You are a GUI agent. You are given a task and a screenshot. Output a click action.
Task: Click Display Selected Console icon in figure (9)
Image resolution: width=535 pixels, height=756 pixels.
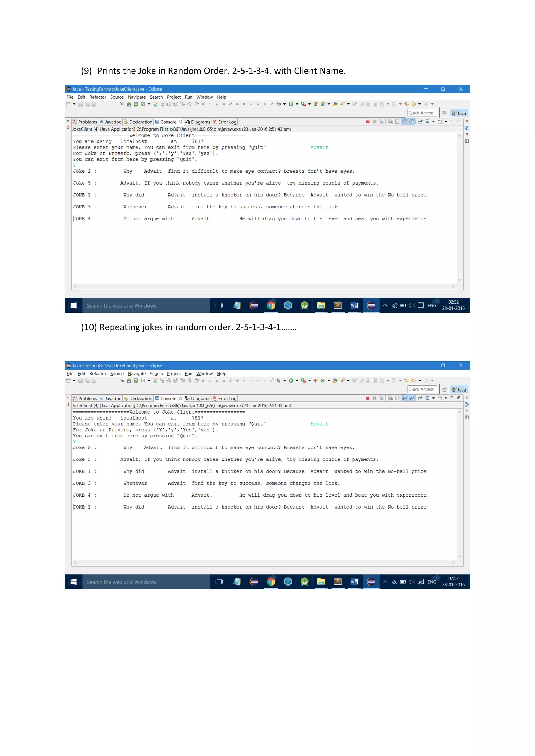coord(428,121)
